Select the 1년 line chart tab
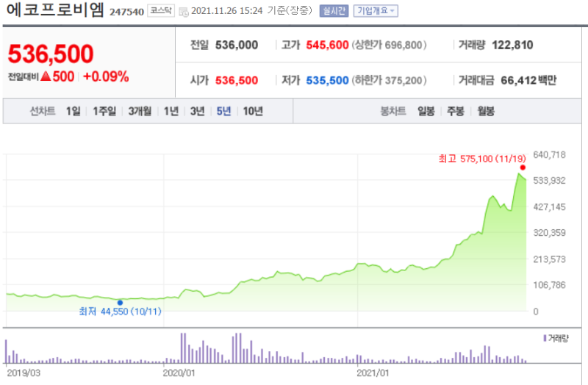Viewport: 588px width, 385px height. pos(171,111)
